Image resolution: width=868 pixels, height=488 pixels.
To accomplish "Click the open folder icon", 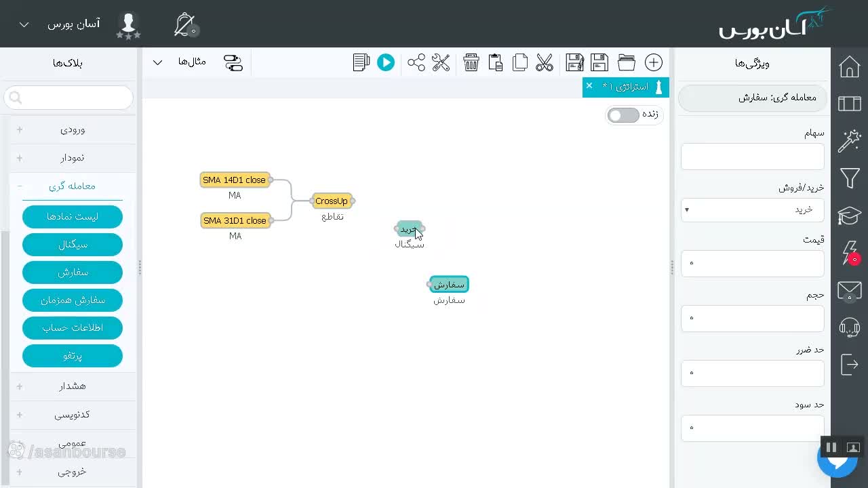I will coord(627,62).
